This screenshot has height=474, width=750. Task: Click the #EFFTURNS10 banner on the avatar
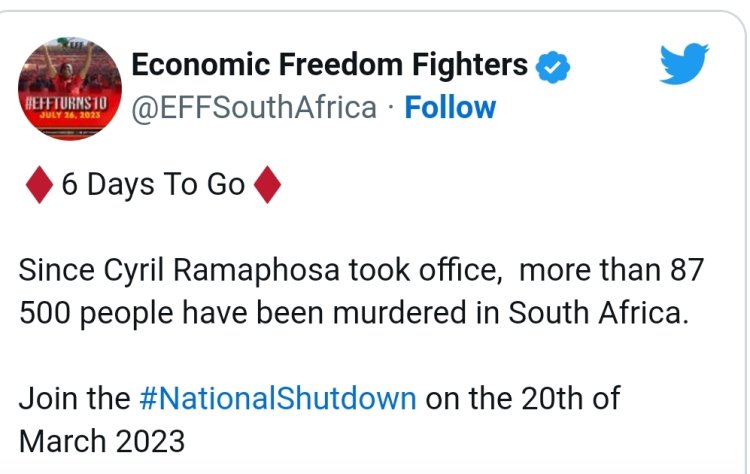(70, 100)
